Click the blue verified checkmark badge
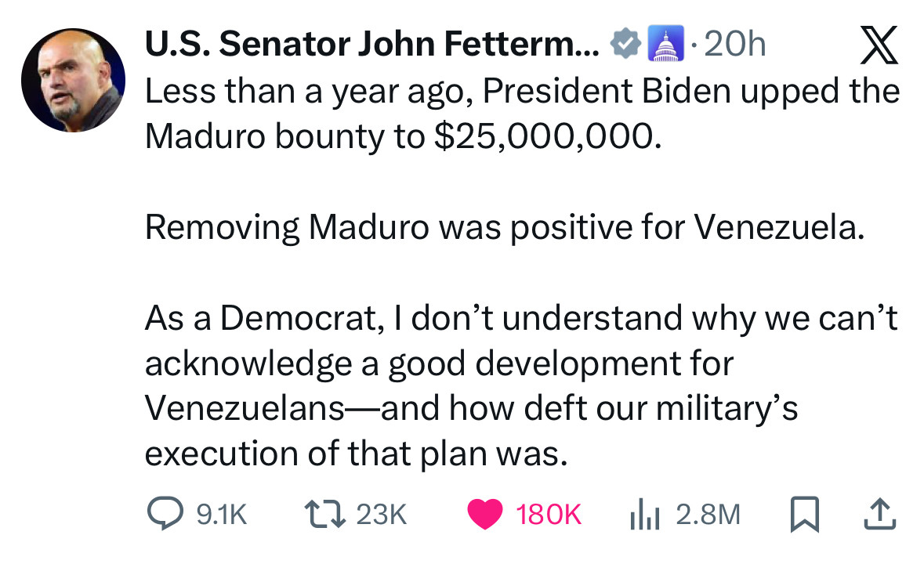The image size is (924, 564). (x=624, y=46)
